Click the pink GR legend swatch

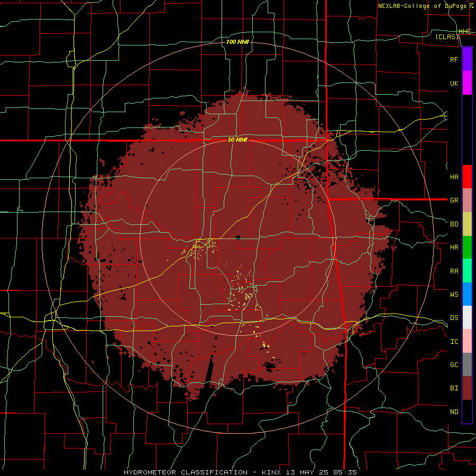(467, 200)
